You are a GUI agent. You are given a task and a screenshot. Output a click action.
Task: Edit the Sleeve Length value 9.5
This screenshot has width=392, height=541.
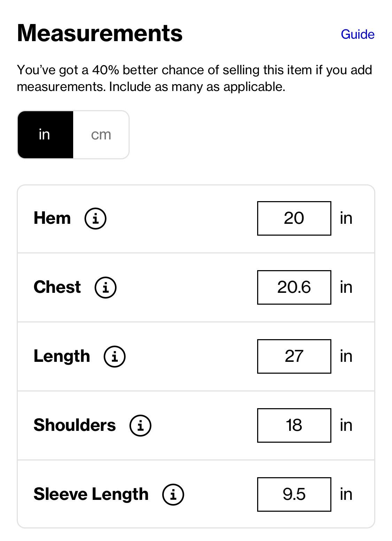pos(294,494)
